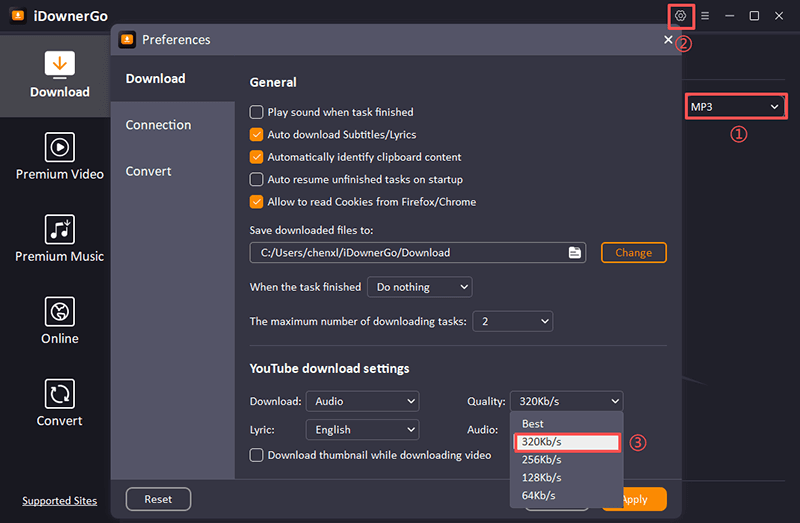Click folder icon in save path field
Screen dimensions: 800x523
click(x=575, y=253)
